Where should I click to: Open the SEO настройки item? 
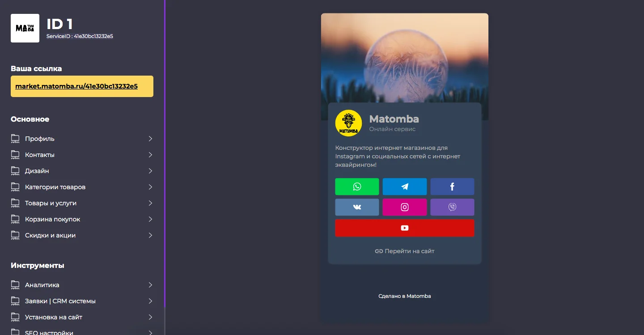(x=82, y=332)
